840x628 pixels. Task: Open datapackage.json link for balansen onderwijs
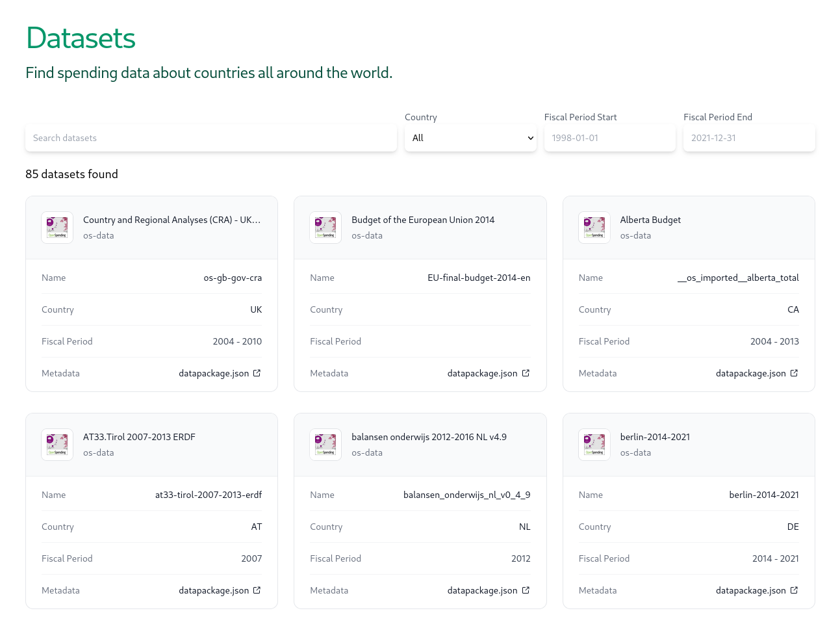(x=482, y=590)
